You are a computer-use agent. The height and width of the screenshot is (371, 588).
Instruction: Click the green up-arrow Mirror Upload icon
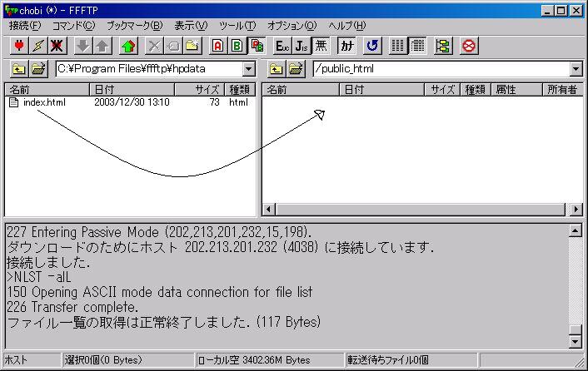coord(127,46)
